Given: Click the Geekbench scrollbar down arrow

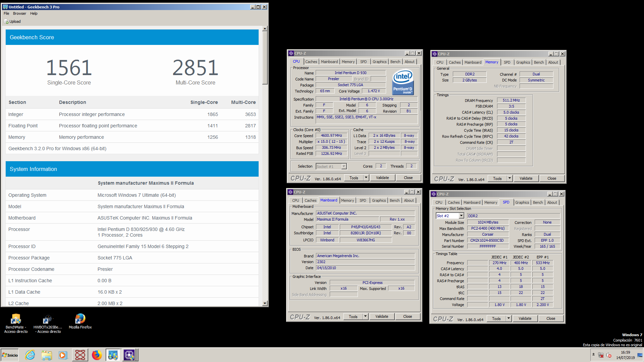Looking at the screenshot, I should (x=265, y=303).
